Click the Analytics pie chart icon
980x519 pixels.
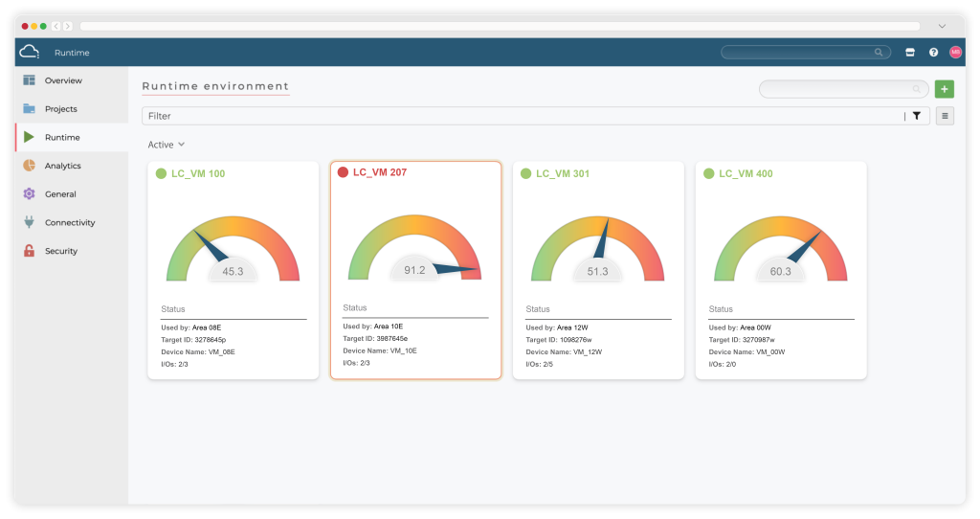29,166
